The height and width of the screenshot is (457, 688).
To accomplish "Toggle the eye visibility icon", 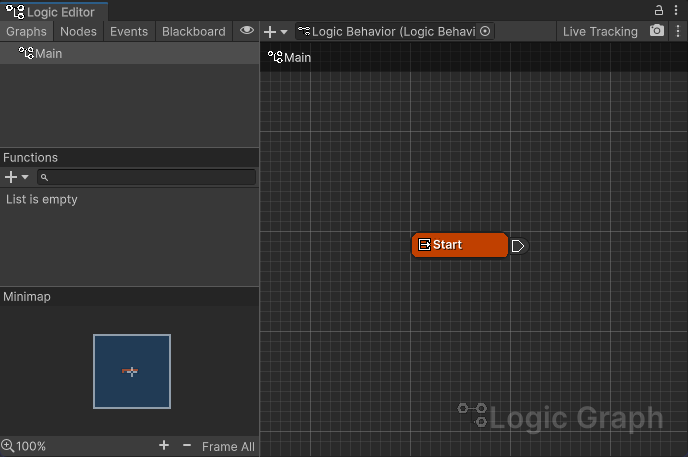I will (247, 31).
